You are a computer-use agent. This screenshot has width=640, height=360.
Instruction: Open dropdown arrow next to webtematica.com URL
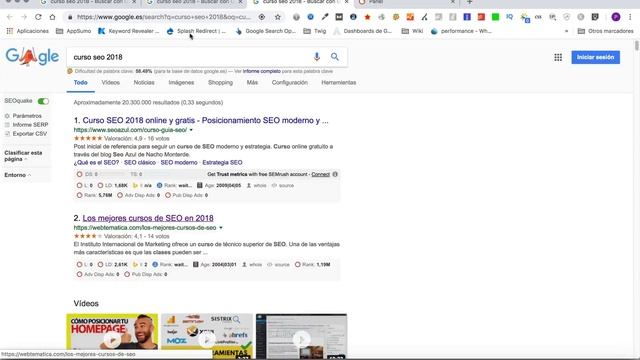[x=221, y=228]
